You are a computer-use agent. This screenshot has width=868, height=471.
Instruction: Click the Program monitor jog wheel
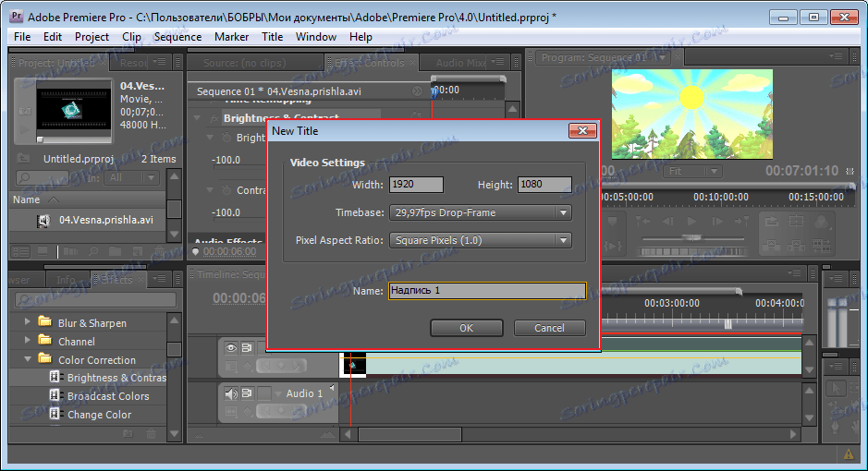pyautogui.click(x=693, y=252)
